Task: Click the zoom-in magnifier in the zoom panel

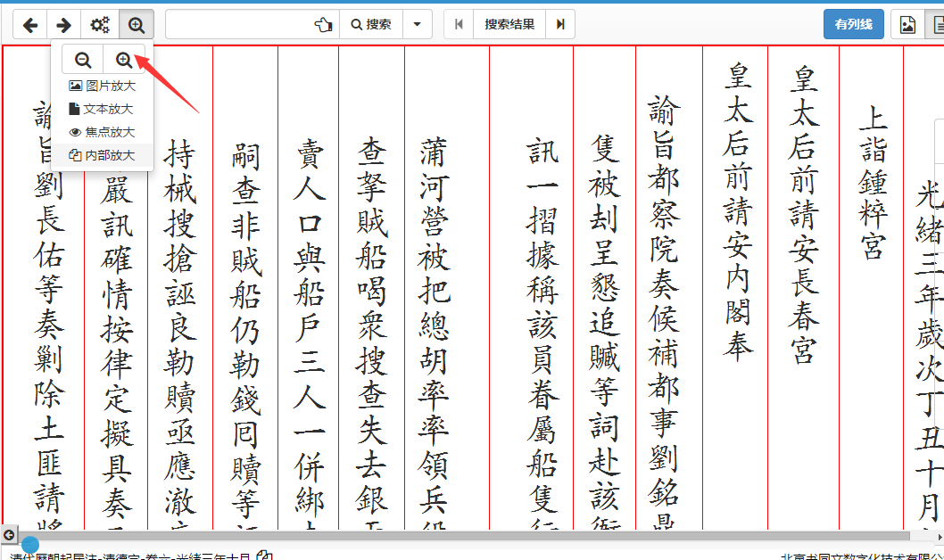Action: pyautogui.click(x=124, y=59)
